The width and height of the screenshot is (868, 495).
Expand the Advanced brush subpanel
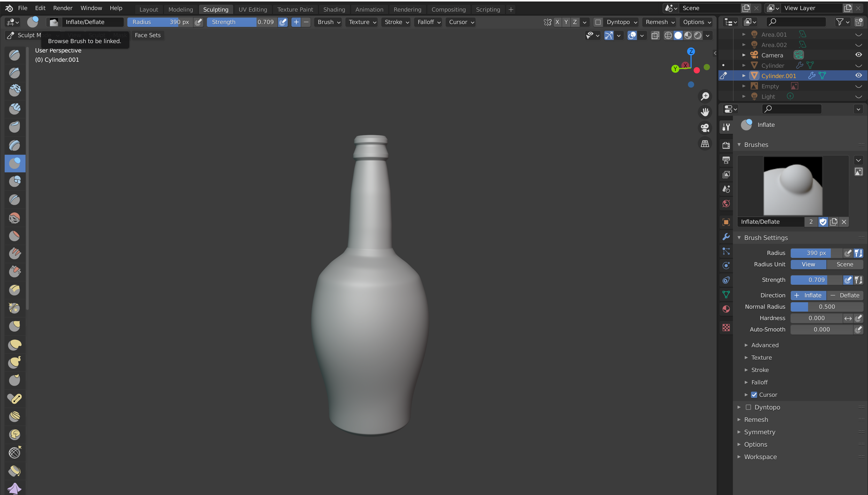[765, 345]
